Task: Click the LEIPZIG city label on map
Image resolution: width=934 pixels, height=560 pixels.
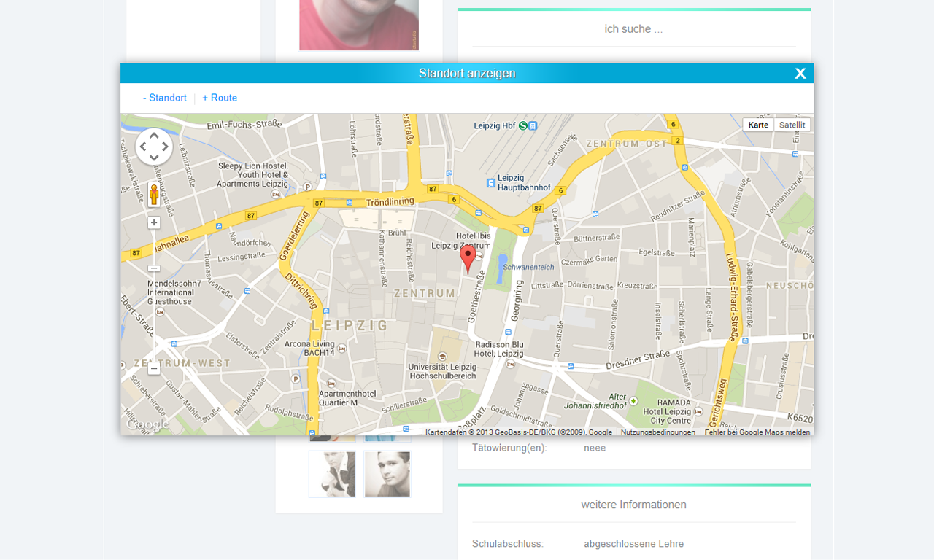Action: coord(351,325)
